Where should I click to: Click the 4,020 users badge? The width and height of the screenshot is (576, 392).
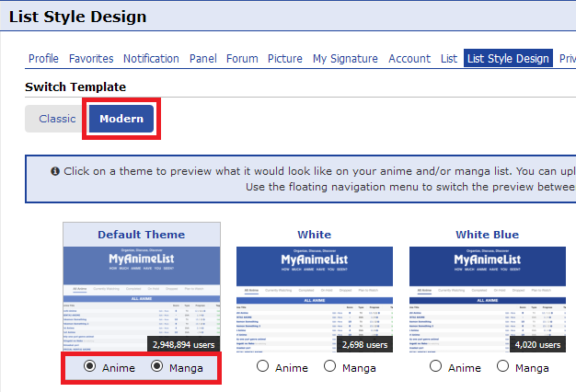point(537,344)
